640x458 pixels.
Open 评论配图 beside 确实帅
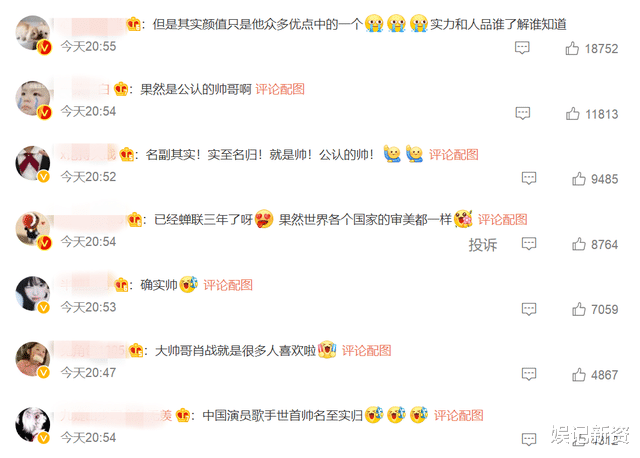pyautogui.click(x=228, y=285)
